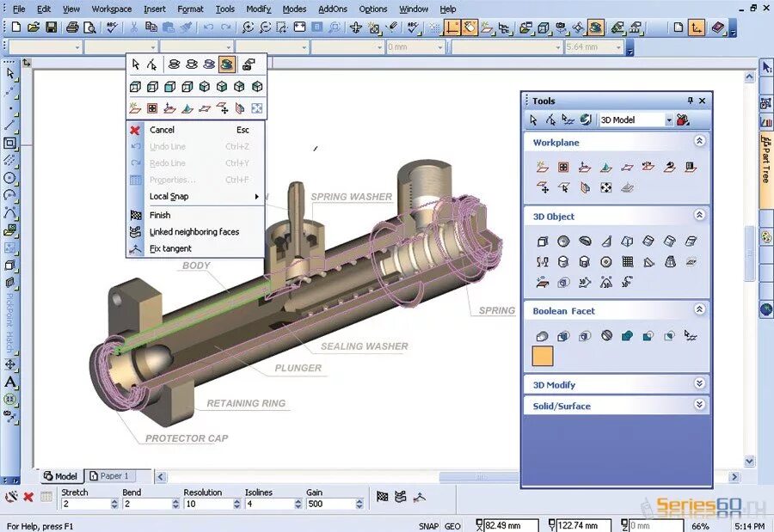
Task: Click first Boolean Facet add icon
Action: [x=542, y=336]
